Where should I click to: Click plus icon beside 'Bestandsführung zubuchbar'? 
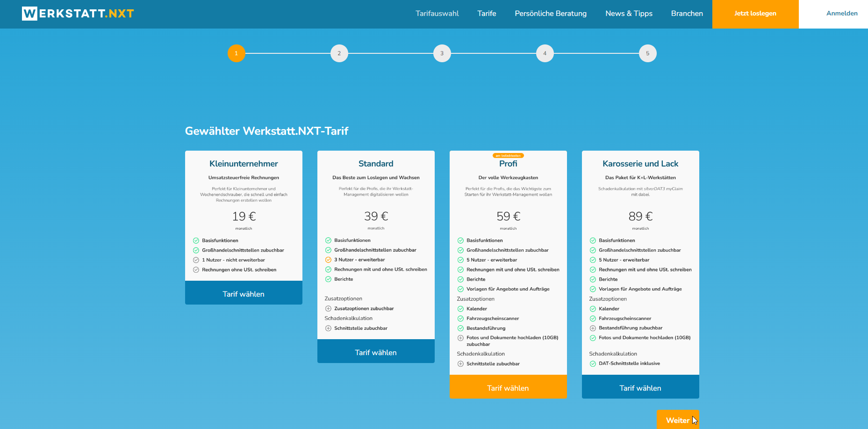(x=593, y=328)
